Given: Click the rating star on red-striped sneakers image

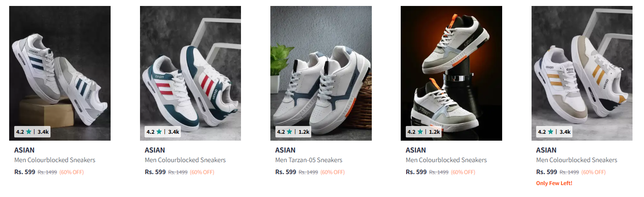Looking at the screenshot, I should [x=159, y=132].
